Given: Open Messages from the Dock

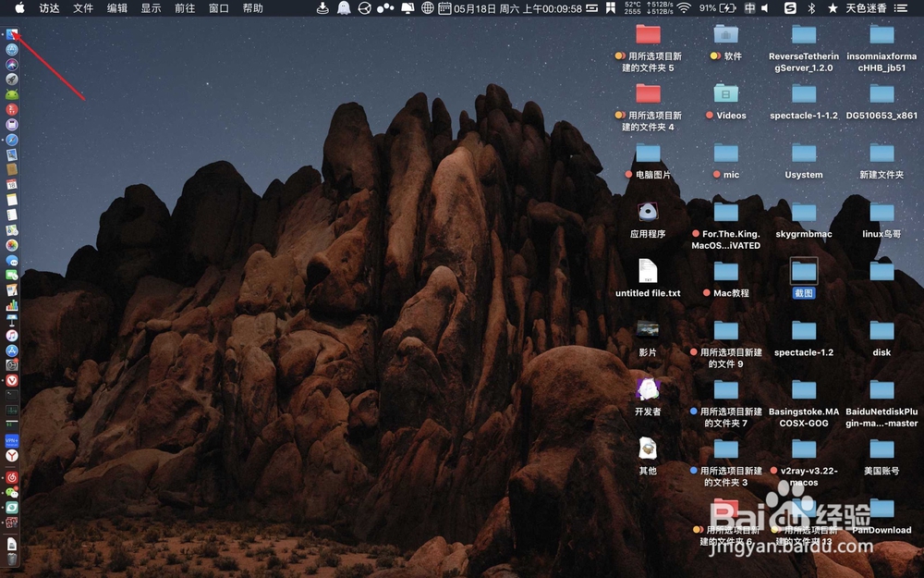Looking at the screenshot, I should (x=12, y=260).
